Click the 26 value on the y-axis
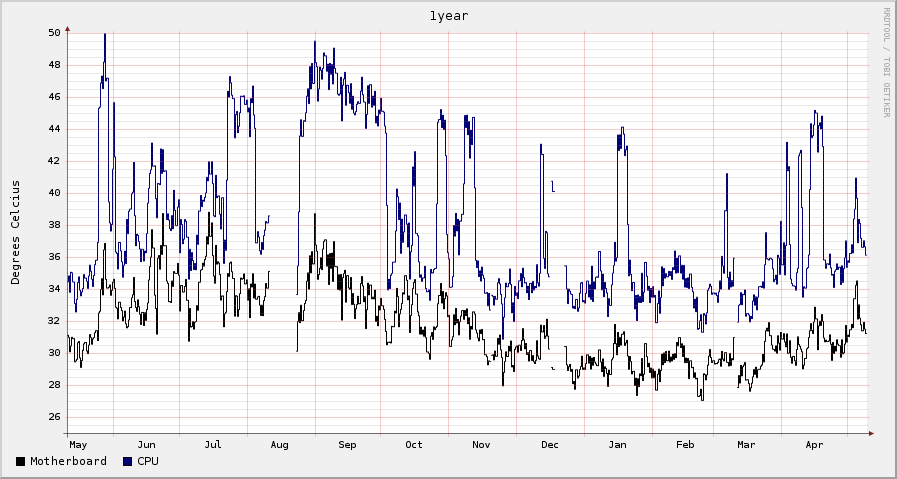Viewport: 897px width, 479px height. [x=54, y=417]
